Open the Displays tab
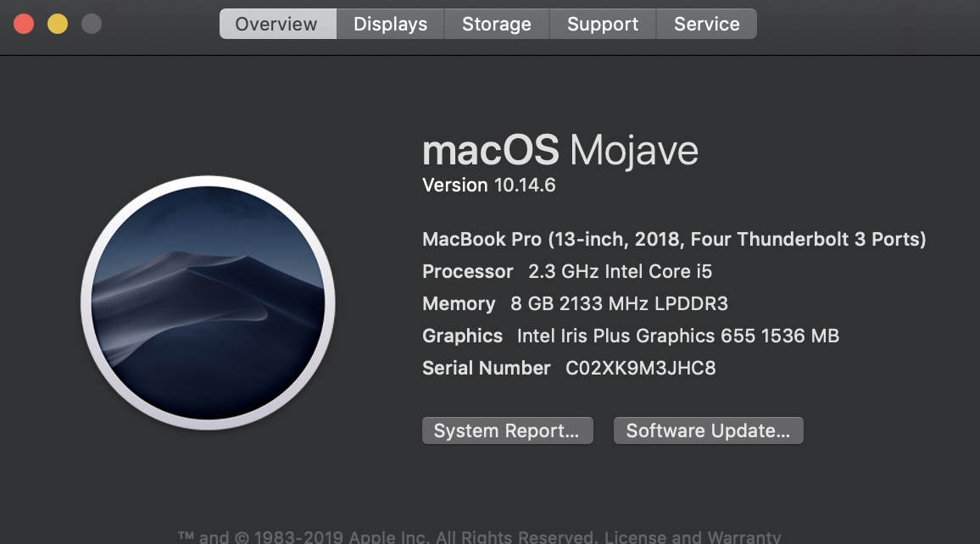This screenshot has width=980, height=544. [390, 24]
